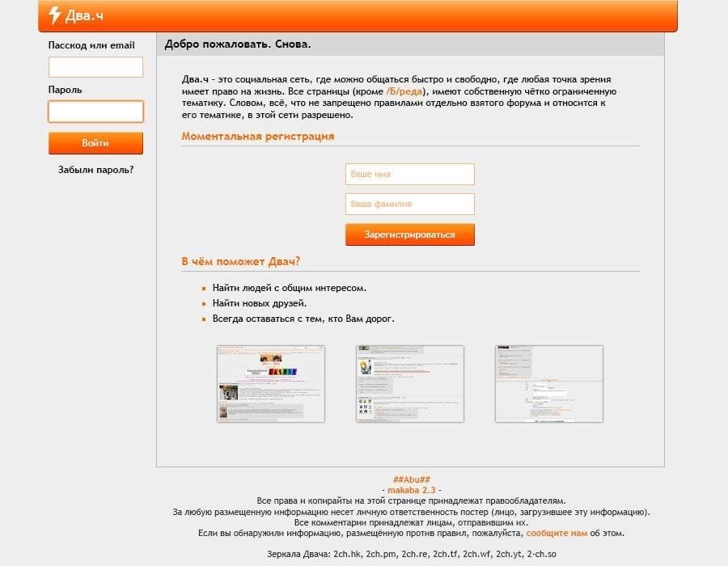The height and width of the screenshot is (566, 728).
Task: Open the middle thread screenshot thumbnail
Action: click(410, 384)
